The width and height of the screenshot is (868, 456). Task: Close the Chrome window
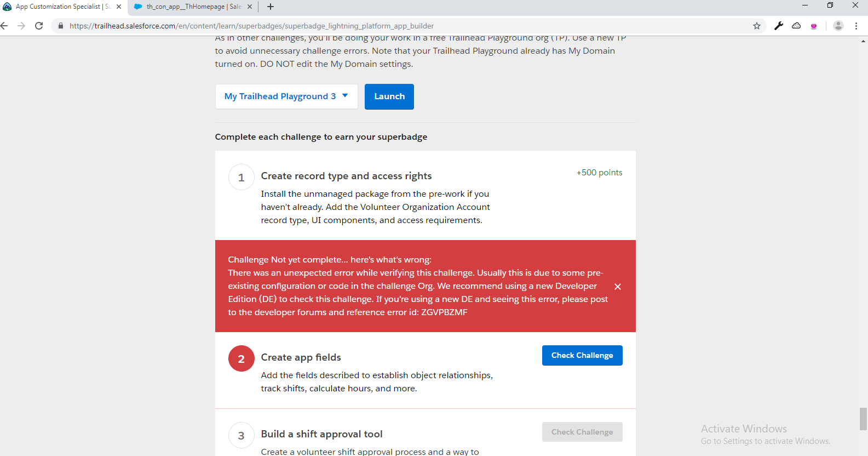tap(855, 5)
